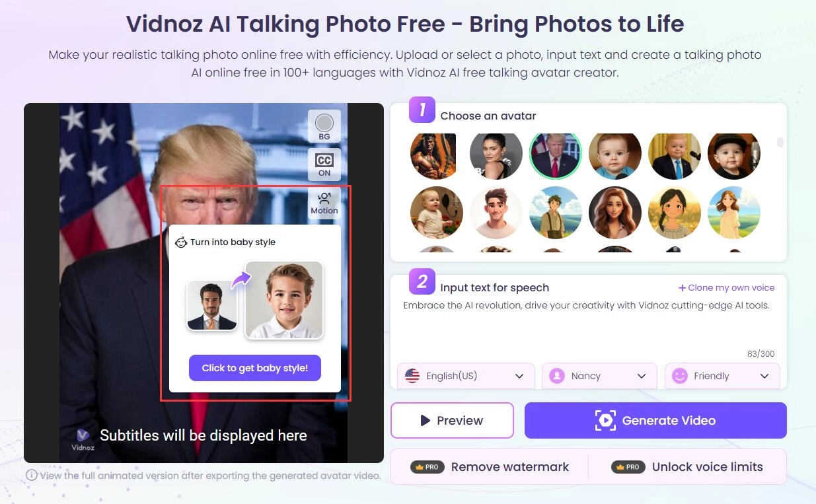This screenshot has width=816, height=504.
Task: Click the info icon below the preview
Action: coord(31,475)
